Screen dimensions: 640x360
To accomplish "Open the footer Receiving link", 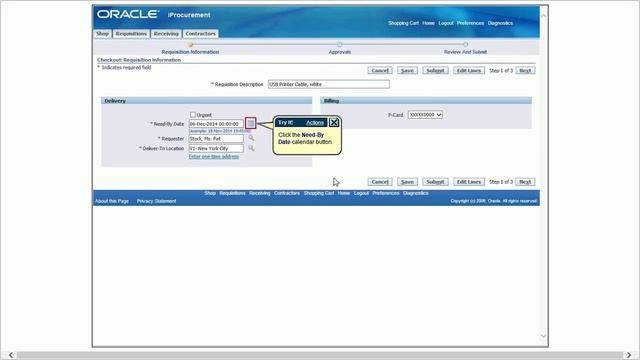I will coord(260,193).
